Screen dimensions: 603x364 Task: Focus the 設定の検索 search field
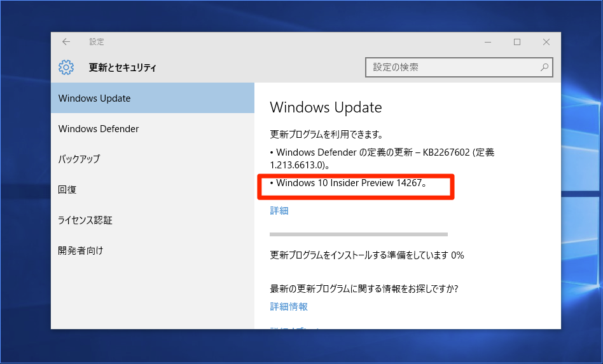(x=459, y=67)
